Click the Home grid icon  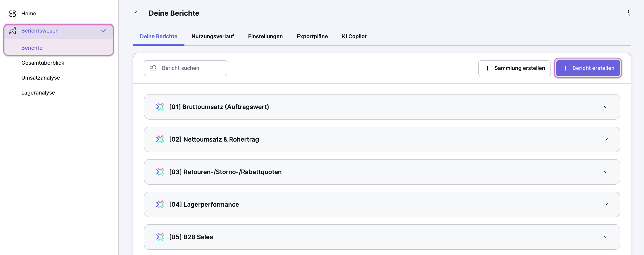coord(13,13)
